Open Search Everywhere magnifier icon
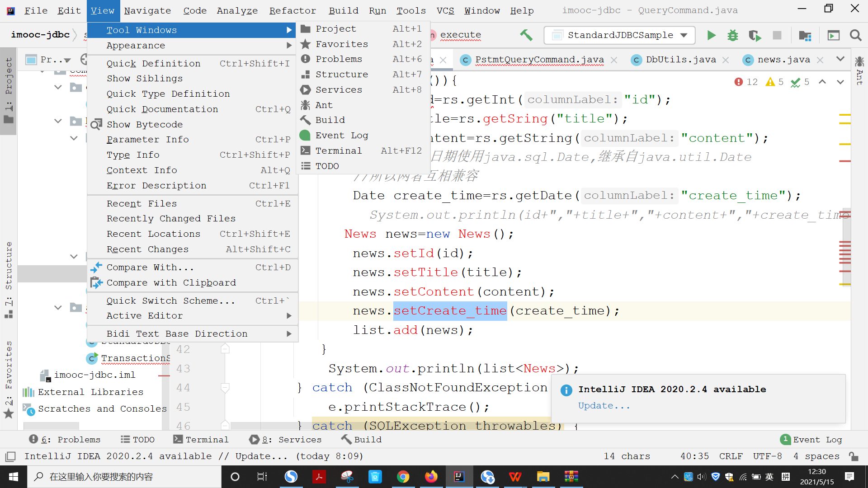The height and width of the screenshot is (488, 868). click(855, 35)
